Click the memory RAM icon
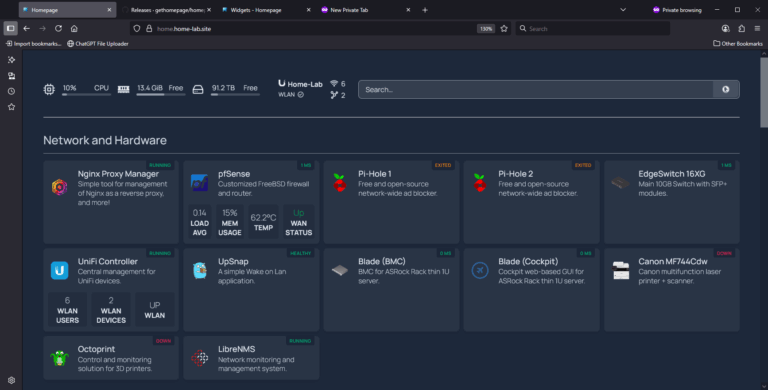 click(123, 90)
